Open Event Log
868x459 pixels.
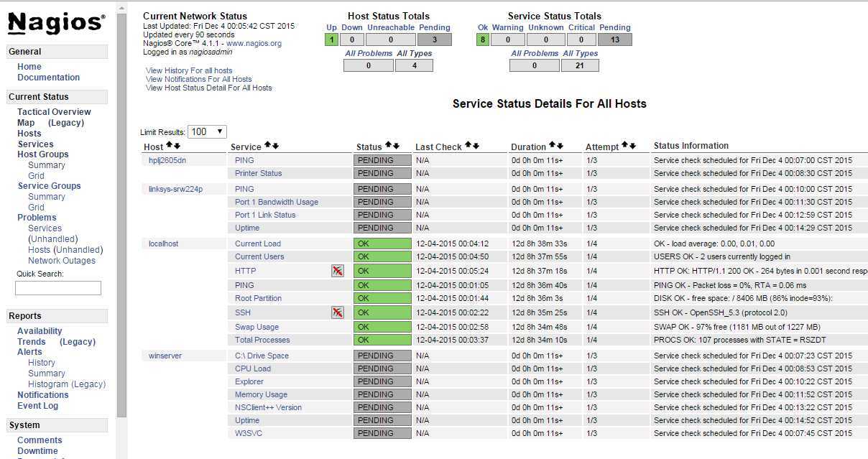[x=37, y=406]
